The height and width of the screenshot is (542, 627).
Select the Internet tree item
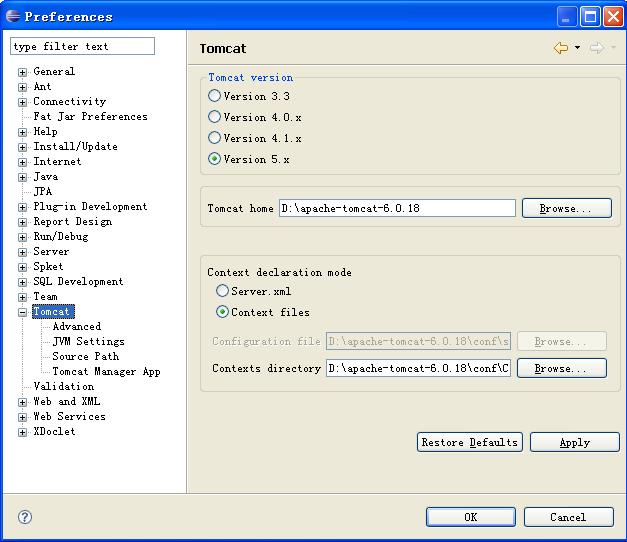[57, 161]
